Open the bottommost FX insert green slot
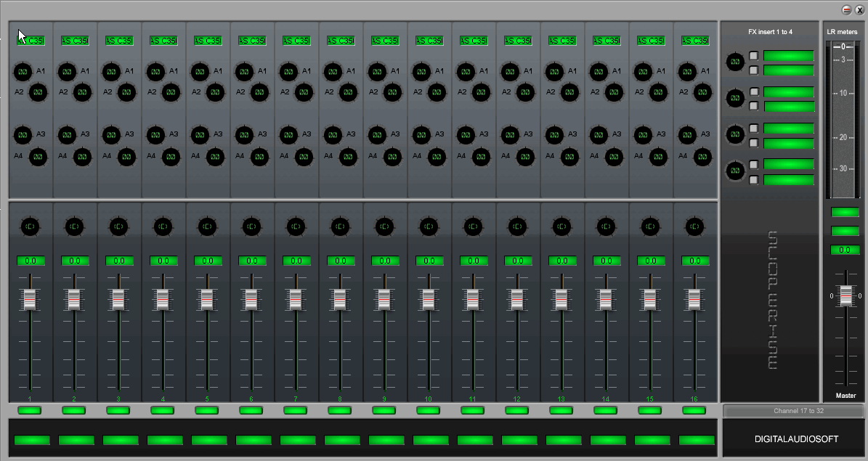 pyautogui.click(x=788, y=179)
